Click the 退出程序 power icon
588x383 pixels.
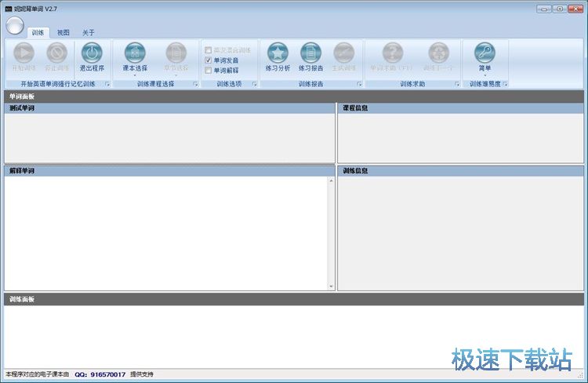coord(92,53)
